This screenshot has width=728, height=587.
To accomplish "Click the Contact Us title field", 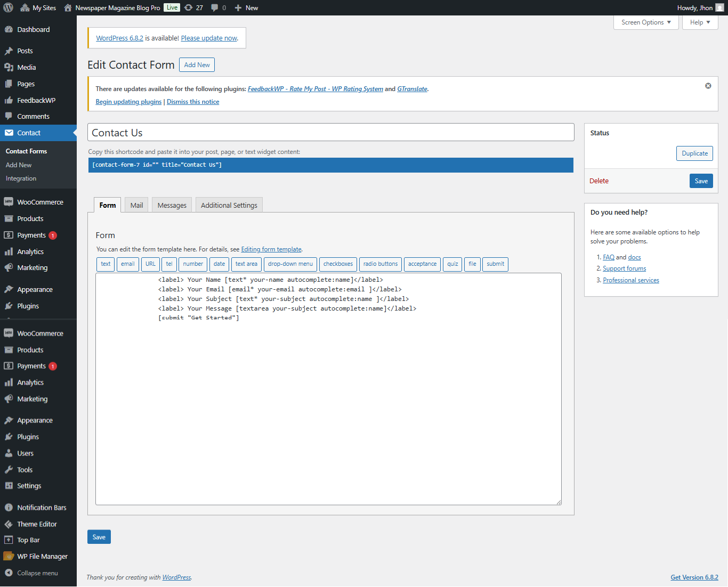I will pyautogui.click(x=331, y=133).
